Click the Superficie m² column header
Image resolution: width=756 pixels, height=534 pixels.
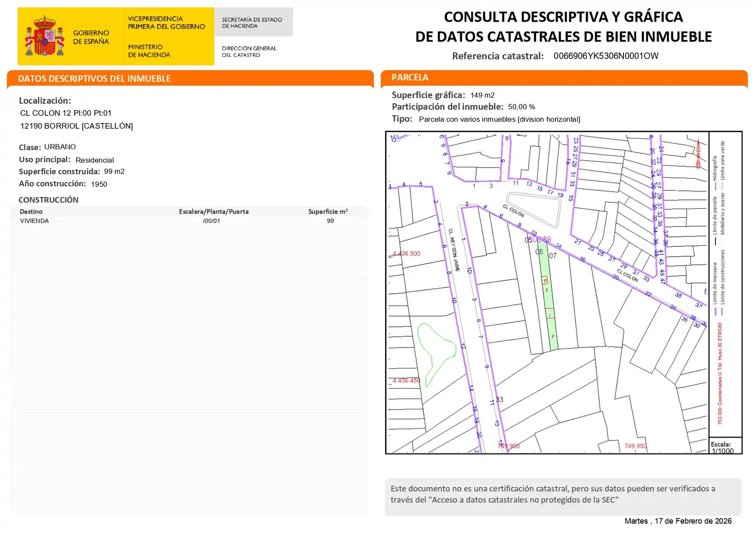tap(328, 212)
